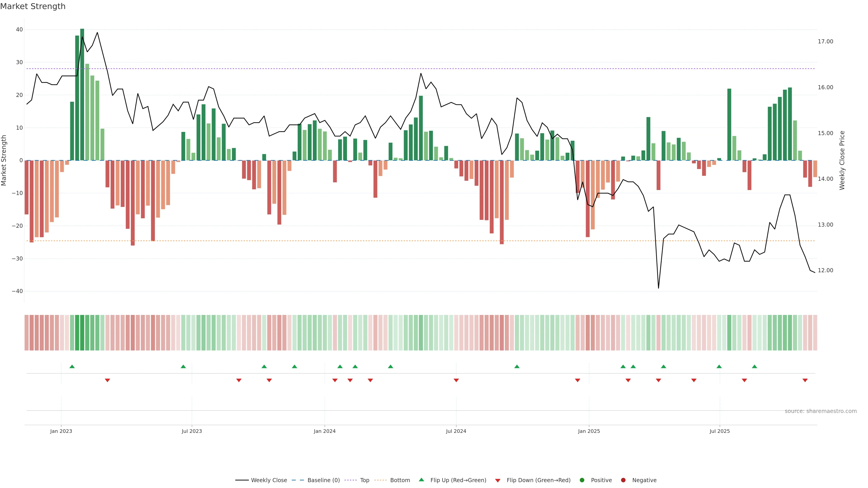Click the darkest green heatmap strip cell
The height and width of the screenshot is (488, 868).
[82, 332]
